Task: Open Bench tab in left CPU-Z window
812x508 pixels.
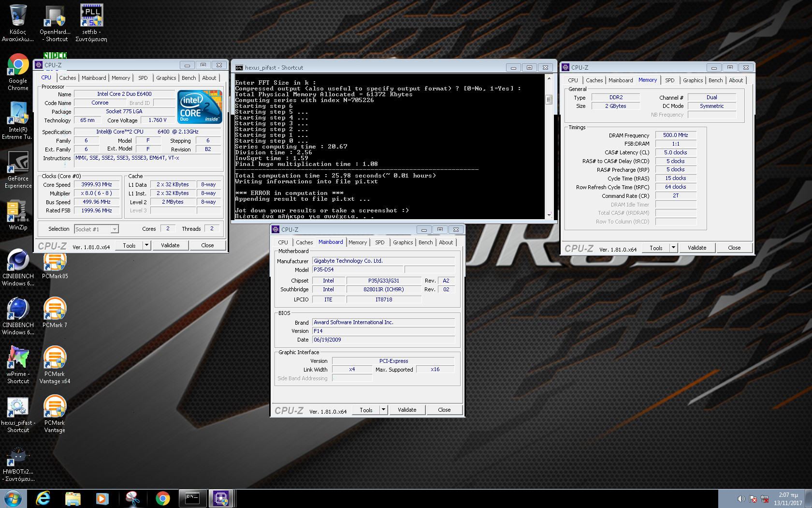Action: [x=189, y=78]
